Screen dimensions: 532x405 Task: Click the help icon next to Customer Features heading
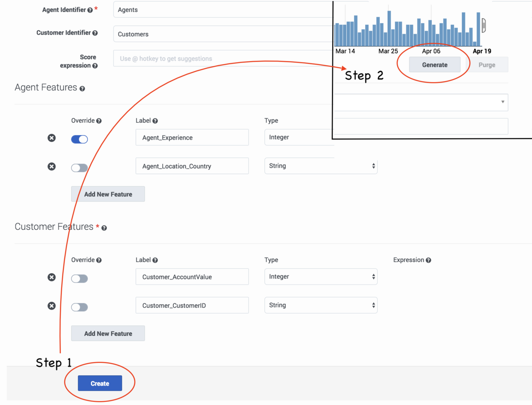[x=104, y=227]
